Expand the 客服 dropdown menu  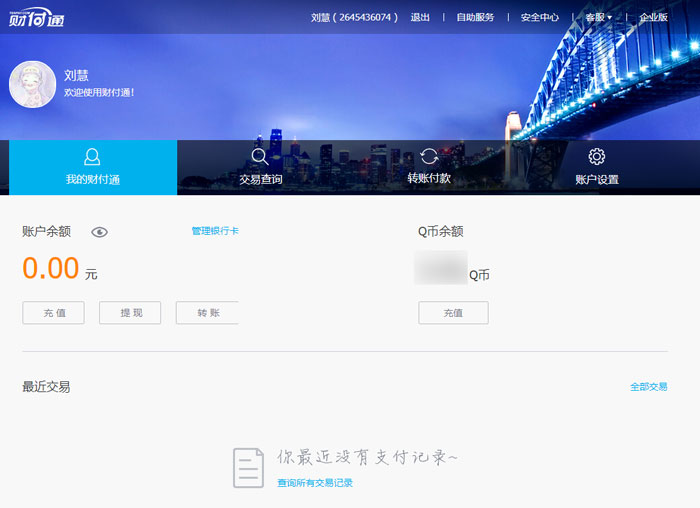[598, 17]
